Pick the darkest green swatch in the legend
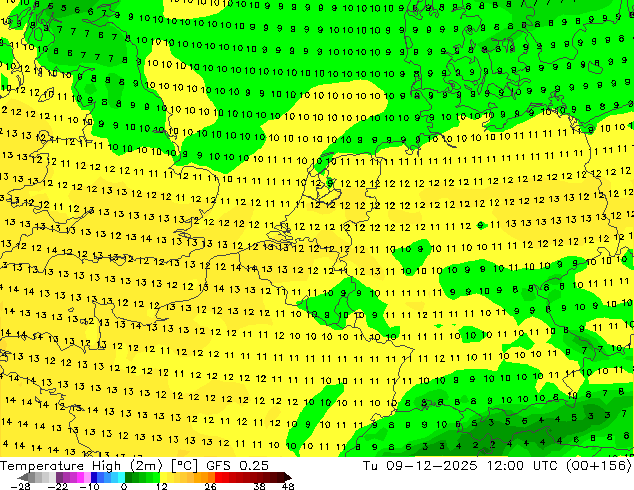Screen dimensions: 634x490 point(129,477)
